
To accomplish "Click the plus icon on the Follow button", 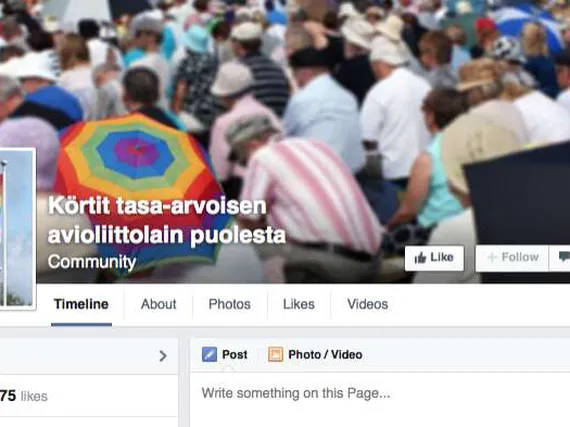I will [492, 258].
